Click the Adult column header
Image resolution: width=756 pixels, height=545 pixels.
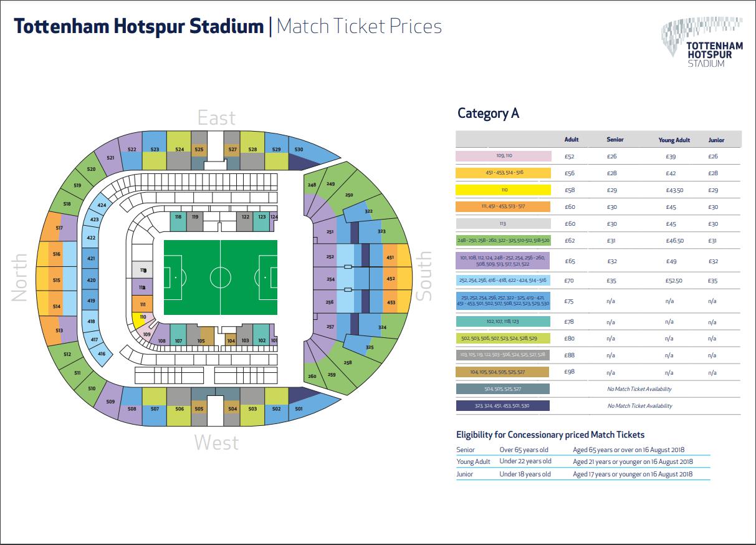[x=572, y=140]
